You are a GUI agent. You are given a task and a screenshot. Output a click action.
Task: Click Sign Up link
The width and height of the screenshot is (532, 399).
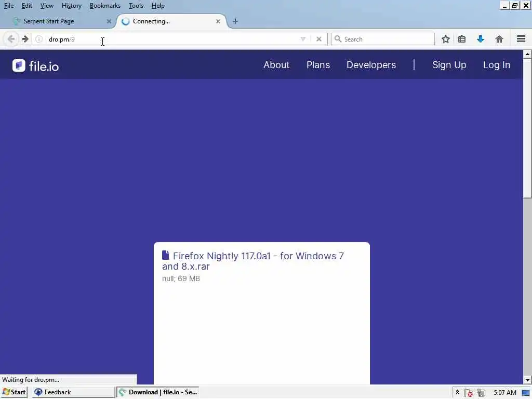tap(449, 65)
